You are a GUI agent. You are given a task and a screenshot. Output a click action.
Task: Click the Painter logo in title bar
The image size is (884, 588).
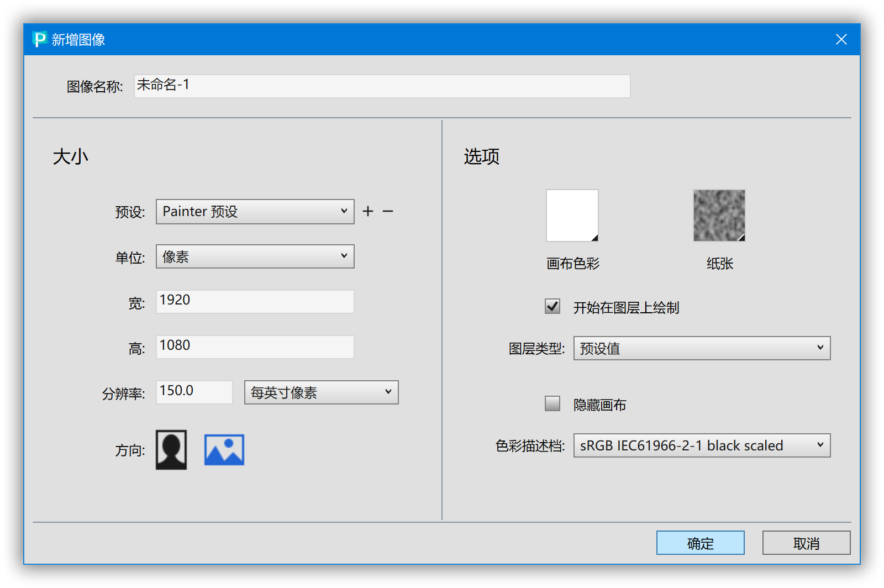coord(40,39)
